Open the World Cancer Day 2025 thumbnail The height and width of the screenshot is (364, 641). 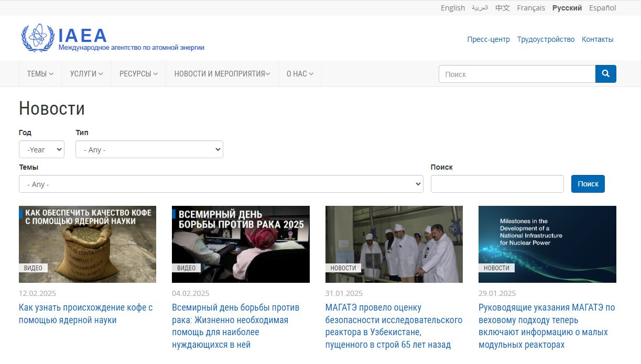point(241,244)
